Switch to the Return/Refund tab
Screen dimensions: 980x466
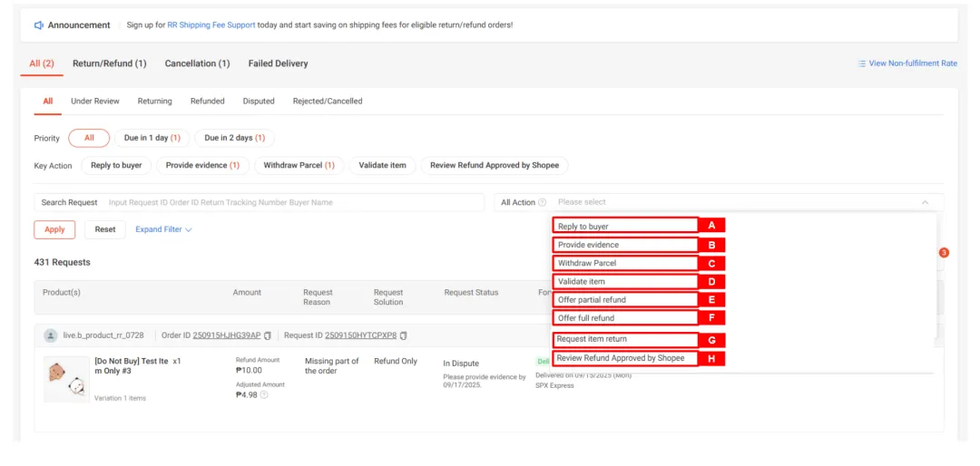coord(109,63)
